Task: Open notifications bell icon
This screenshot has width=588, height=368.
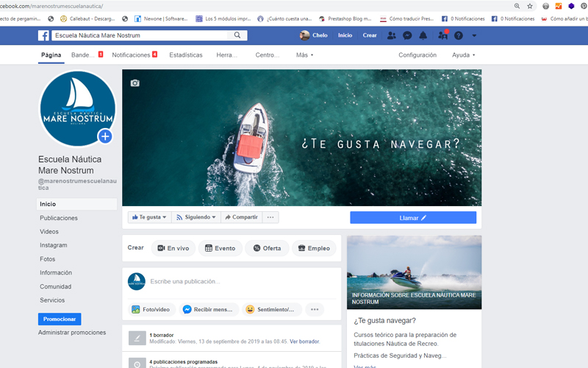Action: [x=423, y=35]
